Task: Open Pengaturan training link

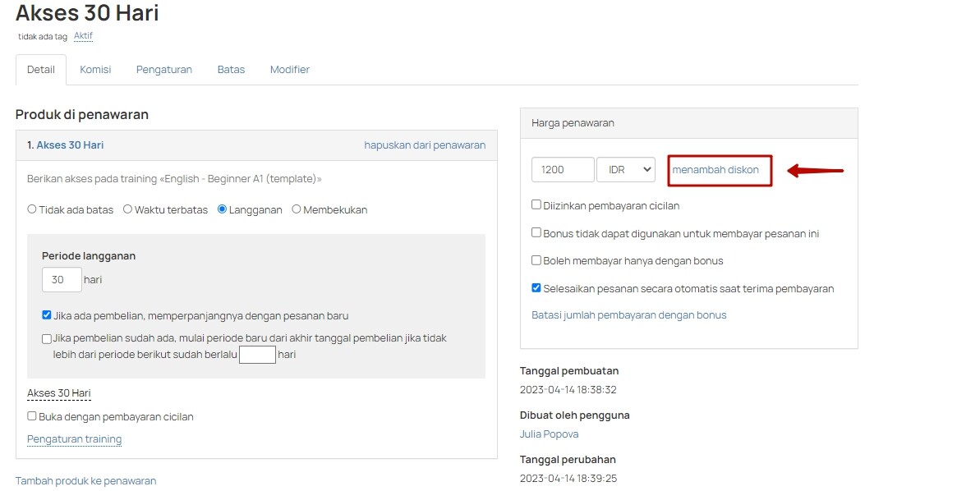Action: click(74, 439)
